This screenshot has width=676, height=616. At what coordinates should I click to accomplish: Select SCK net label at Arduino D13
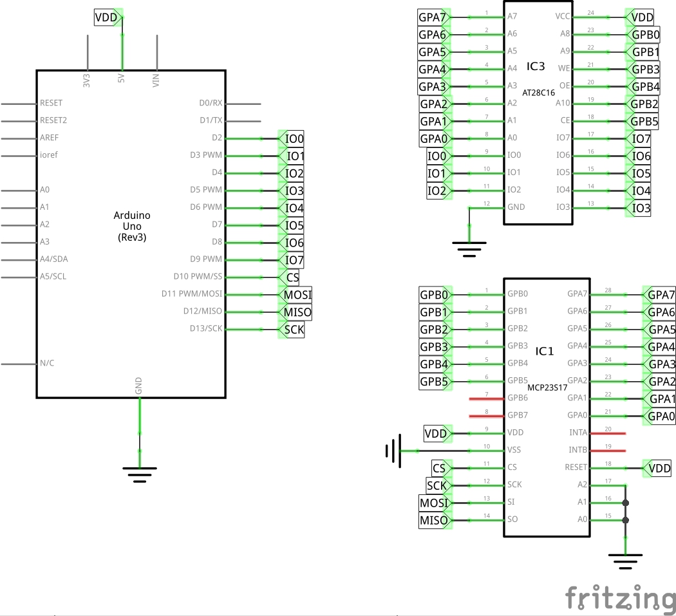(292, 330)
